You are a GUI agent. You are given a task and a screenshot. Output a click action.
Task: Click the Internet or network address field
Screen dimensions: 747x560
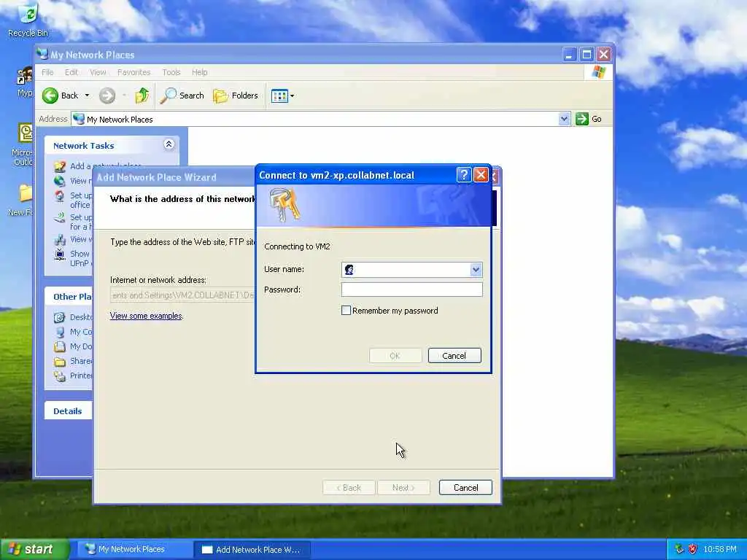pyautogui.click(x=183, y=295)
